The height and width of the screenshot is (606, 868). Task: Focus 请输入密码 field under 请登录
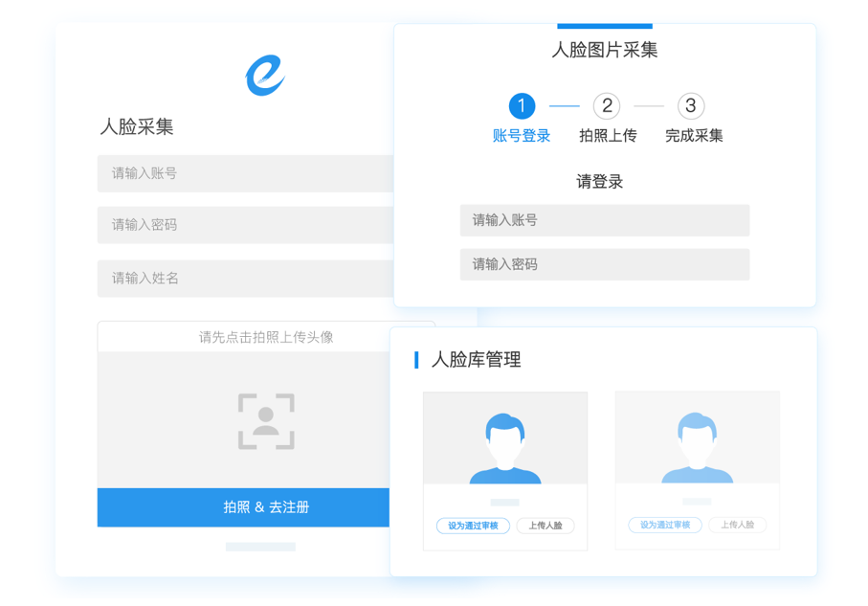604,264
